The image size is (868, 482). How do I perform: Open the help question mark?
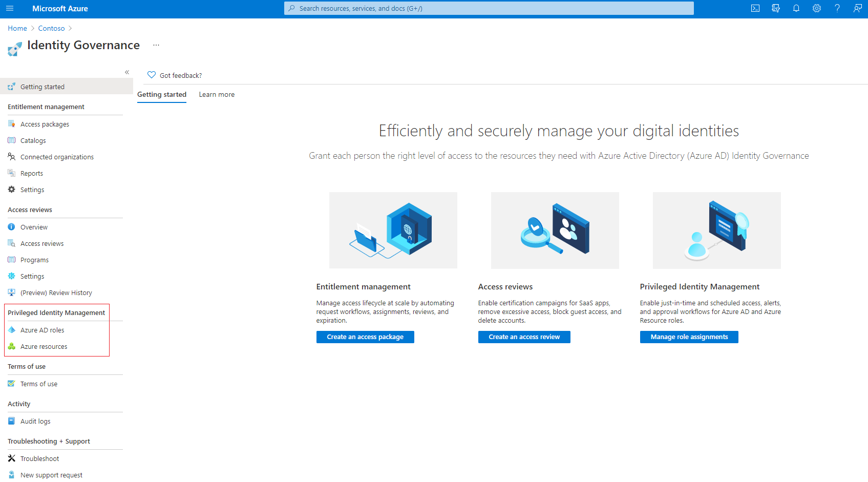[837, 9]
